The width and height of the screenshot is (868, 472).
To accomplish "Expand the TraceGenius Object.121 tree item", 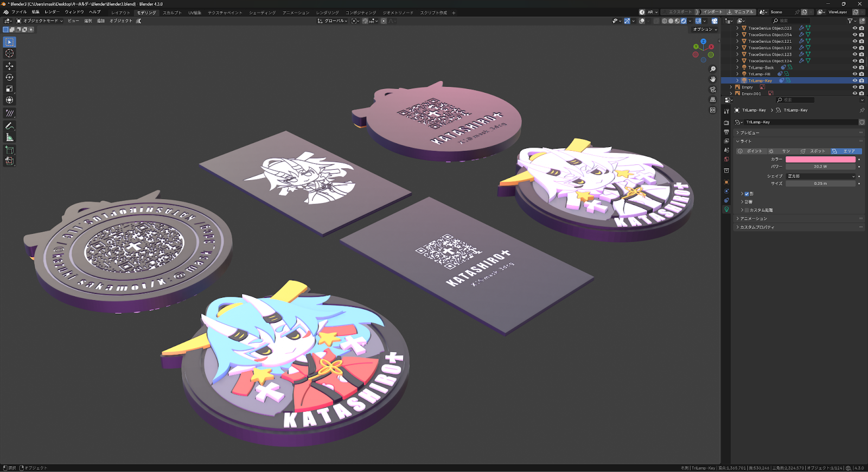I will [x=737, y=41].
